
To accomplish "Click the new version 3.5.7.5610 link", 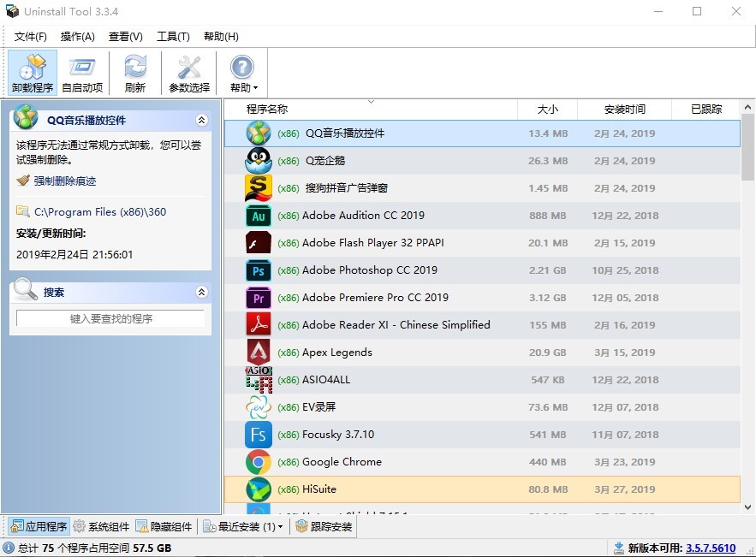I will point(711,548).
